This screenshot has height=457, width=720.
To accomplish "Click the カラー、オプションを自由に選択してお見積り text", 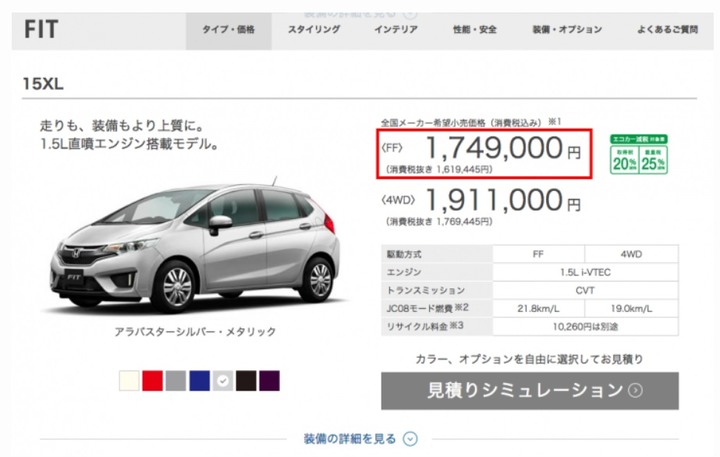I will [529, 359].
